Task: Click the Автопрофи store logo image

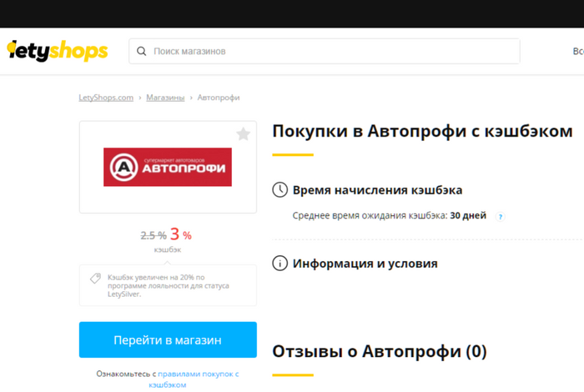Action: point(168,167)
